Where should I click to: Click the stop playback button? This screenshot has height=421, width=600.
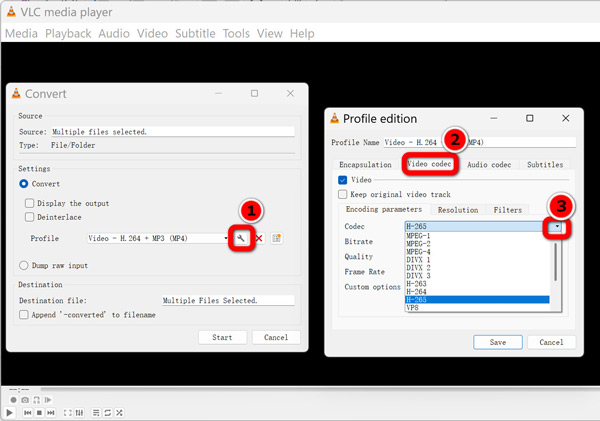tap(39, 413)
